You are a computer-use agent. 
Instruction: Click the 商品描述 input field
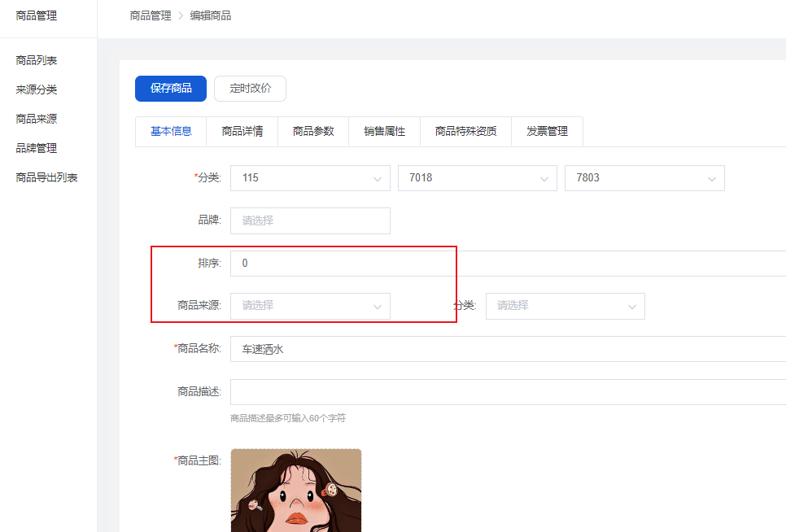[x=504, y=392]
